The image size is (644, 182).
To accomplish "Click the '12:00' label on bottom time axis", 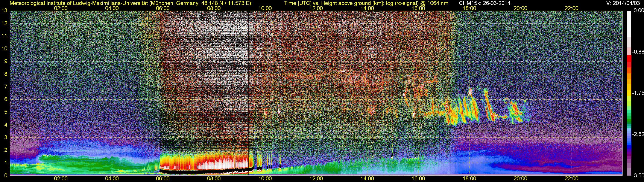I will [316, 179].
